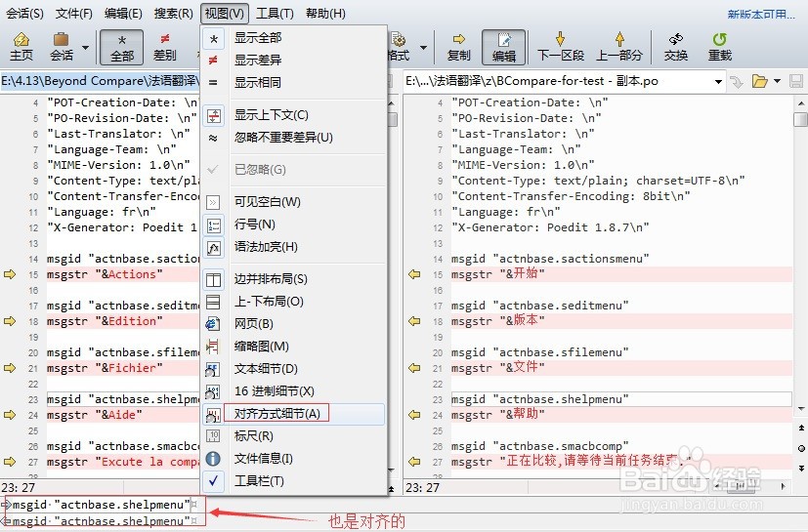This screenshot has height=532, width=808.
Task: Click the Thumbnail (缩略图) menu icon
Action: (213, 347)
